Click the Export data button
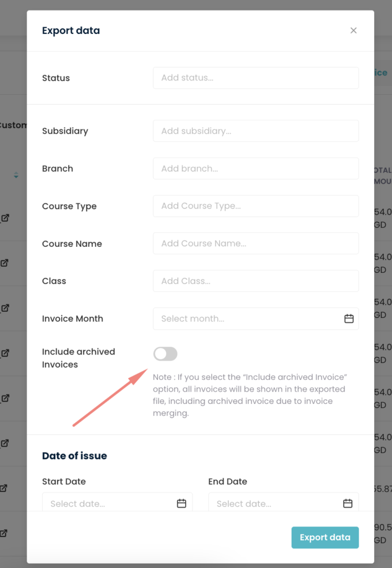Viewport: 392px width, 568px height. point(325,537)
